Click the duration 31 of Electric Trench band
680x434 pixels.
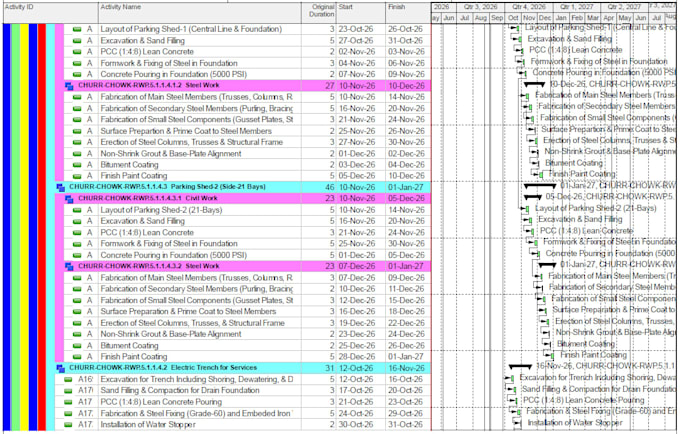point(319,368)
